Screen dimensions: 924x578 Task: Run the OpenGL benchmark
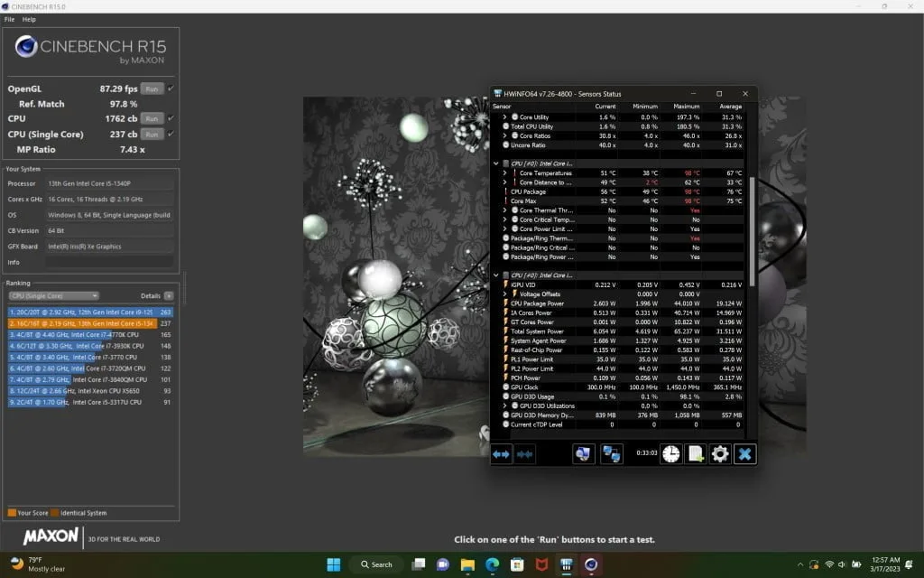click(x=152, y=89)
